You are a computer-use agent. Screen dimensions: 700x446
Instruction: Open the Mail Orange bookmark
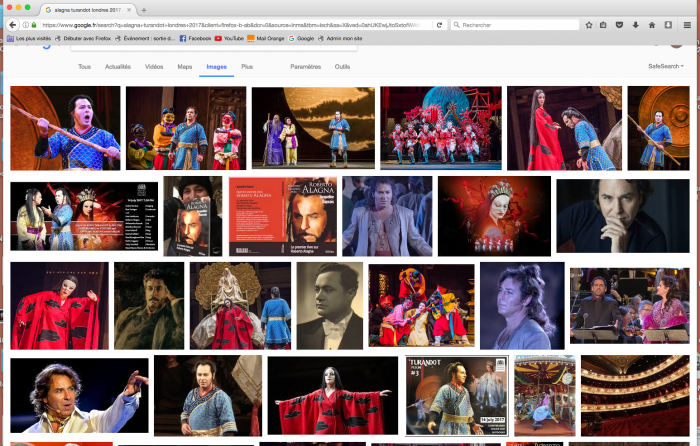click(x=266, y=38)
